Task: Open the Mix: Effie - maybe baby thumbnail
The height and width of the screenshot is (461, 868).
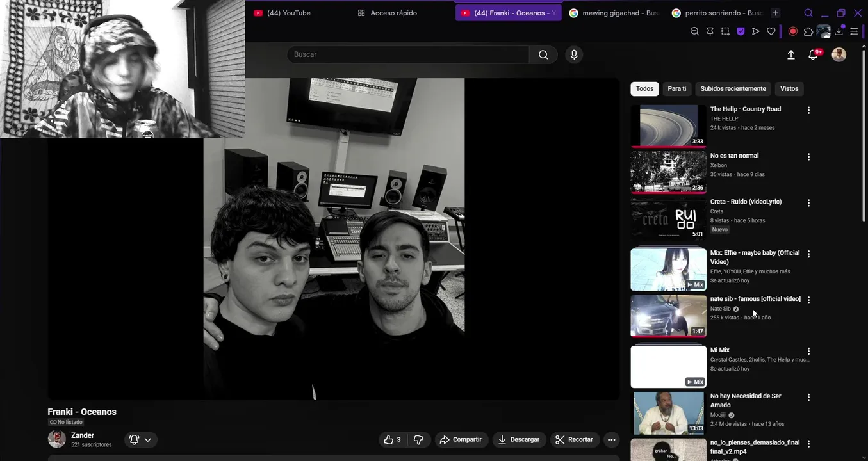Action: pos(668,270)
